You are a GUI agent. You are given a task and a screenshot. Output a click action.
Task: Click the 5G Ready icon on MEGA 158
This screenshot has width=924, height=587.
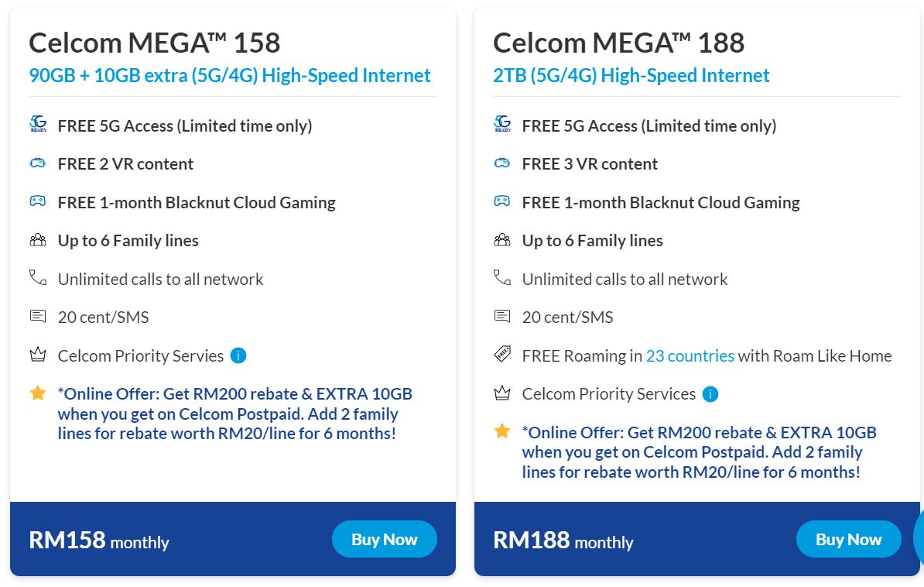tap(38, 125)
